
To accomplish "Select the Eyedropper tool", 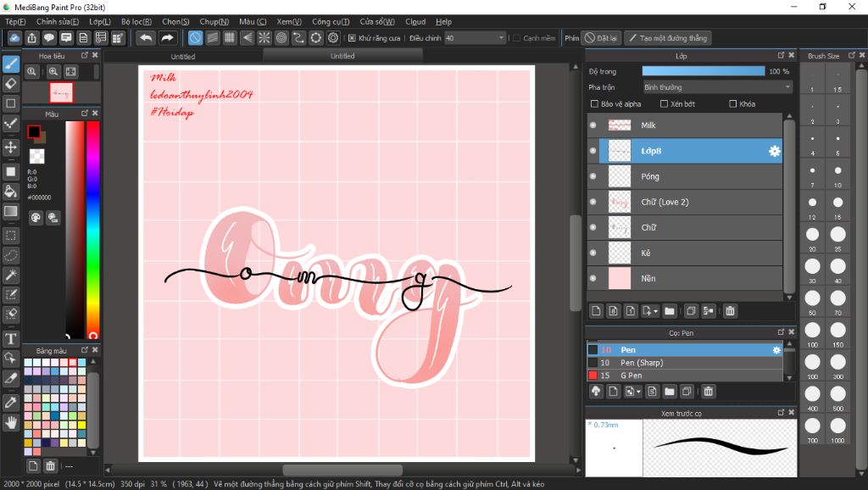I will point(11,403).
